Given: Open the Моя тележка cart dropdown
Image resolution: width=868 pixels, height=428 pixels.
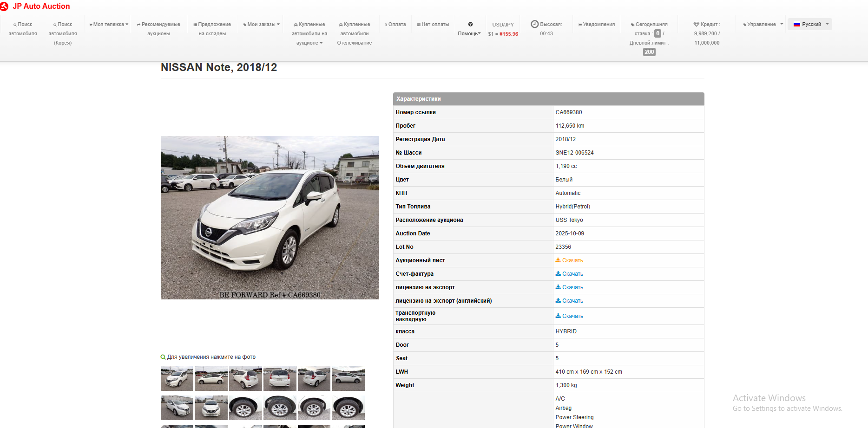Looking at the screenshot, I should (x=109, y=24).
